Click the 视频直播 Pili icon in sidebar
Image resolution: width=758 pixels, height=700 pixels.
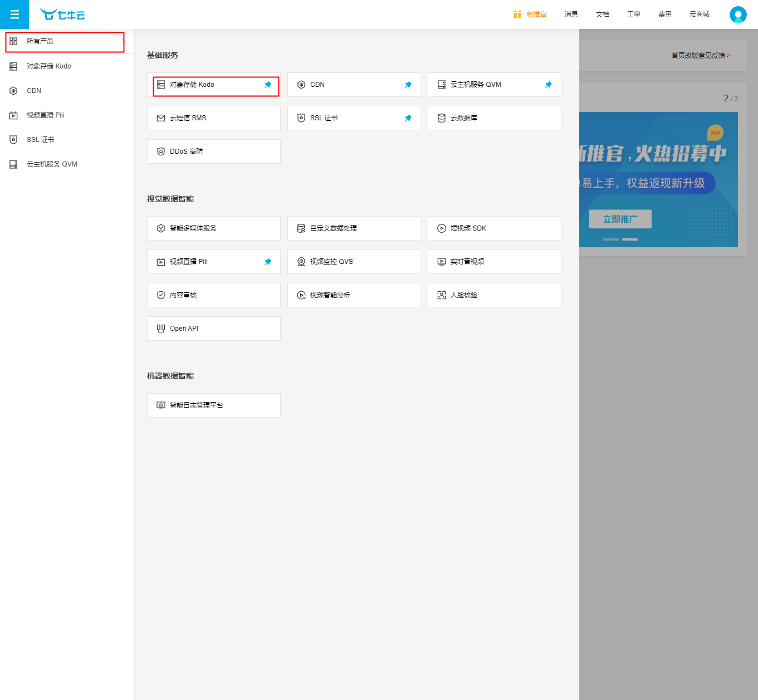click(13, 115)
